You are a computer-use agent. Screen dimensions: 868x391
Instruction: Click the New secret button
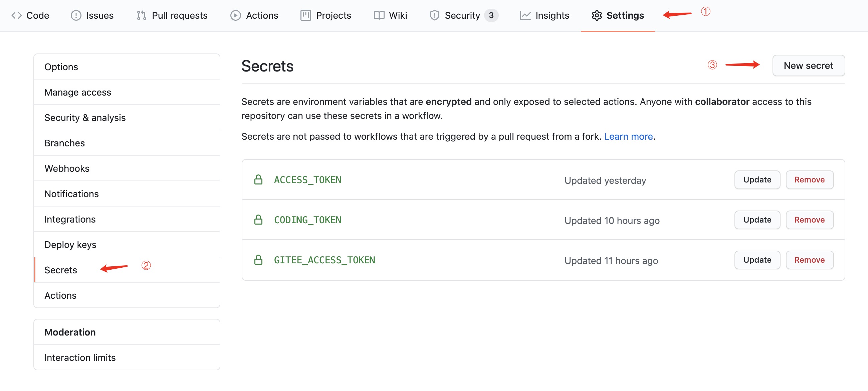[x=809, y=66]
